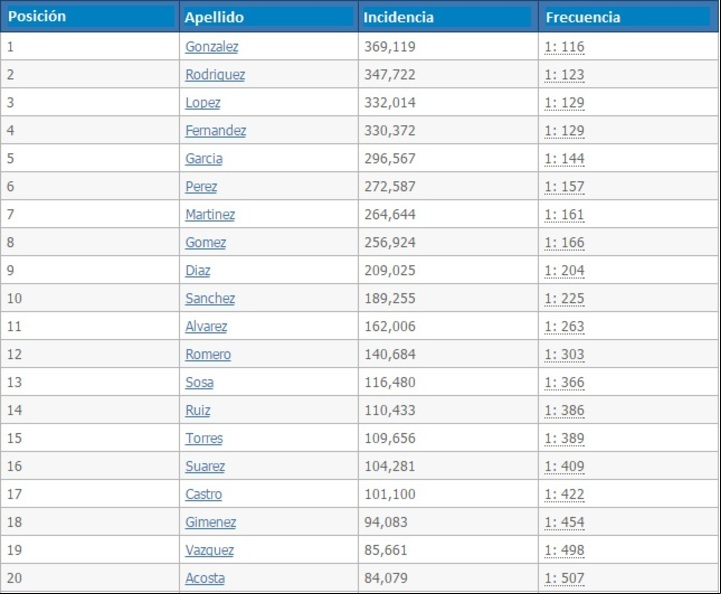Click the frequency value 1: 123
The height and width of the screenshot is (594, 721).
564,74
